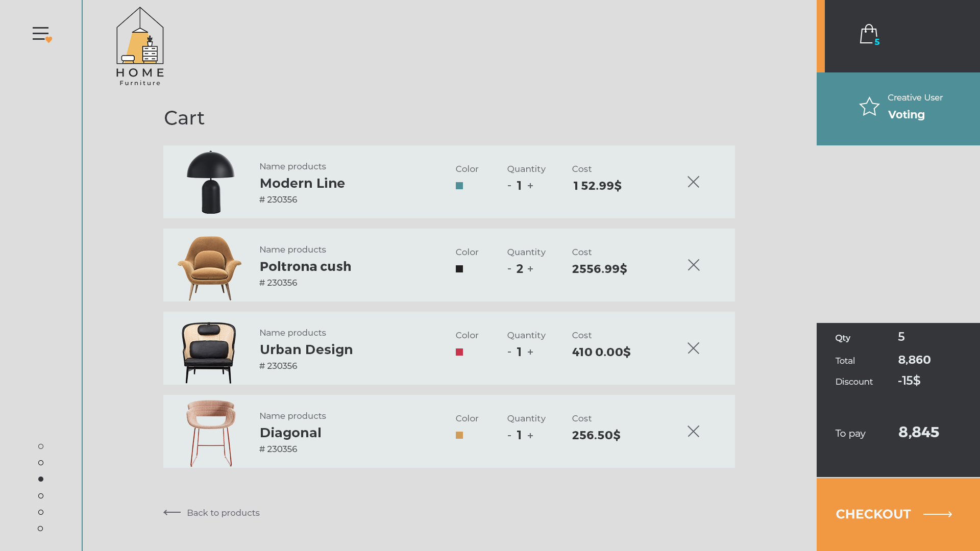980x551 pixels.
Task: Decrease Poltrona cush quantity with minus
Action: point(509,269)
